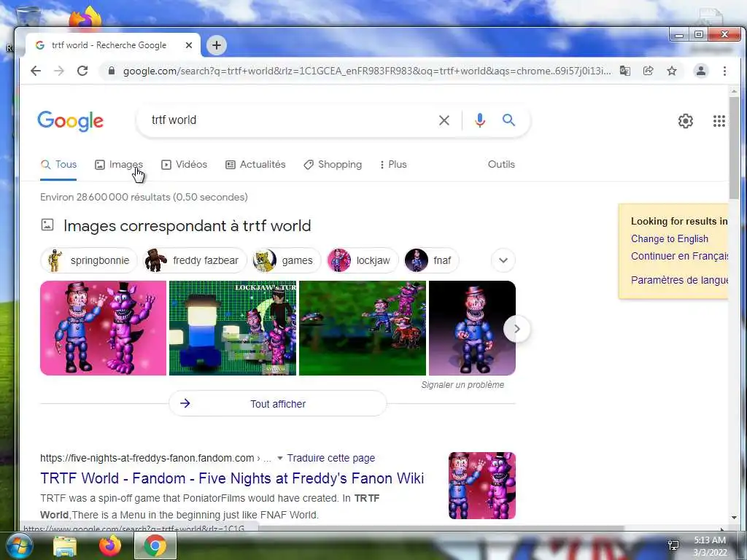Image resolution: width=747 pixels, height=560 pixels.
Task: Select the freddy fazbear filter chip
Action: pos(195,260)
